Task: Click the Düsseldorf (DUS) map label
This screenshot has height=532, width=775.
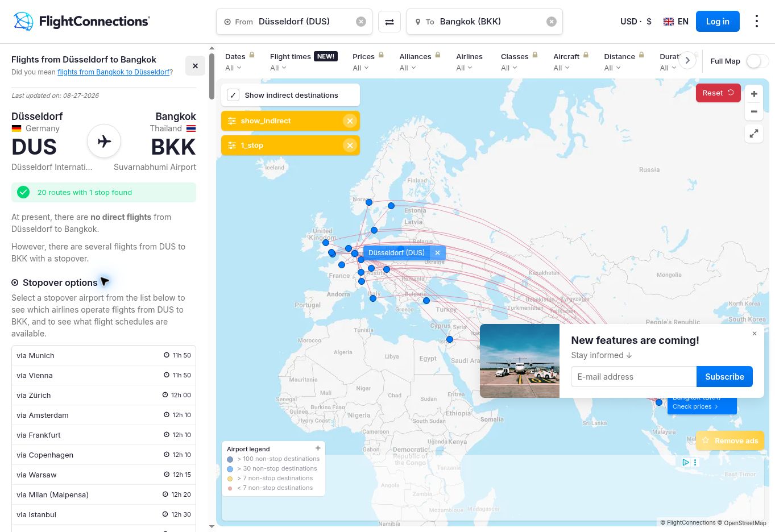Action: point(396,253)
